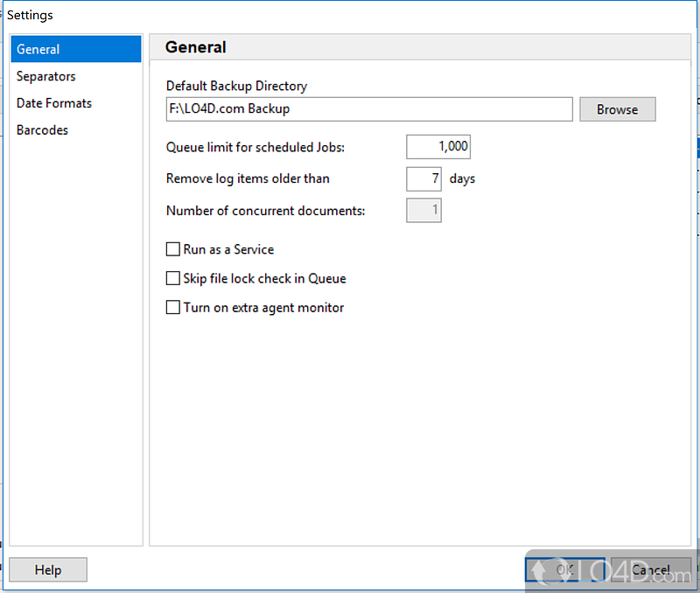
Task: Click the concurrent documents number field
Action: coord(424,211)
